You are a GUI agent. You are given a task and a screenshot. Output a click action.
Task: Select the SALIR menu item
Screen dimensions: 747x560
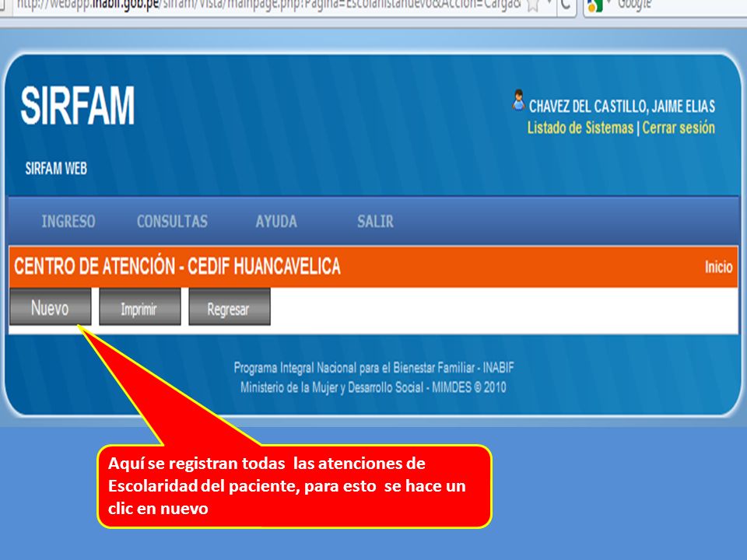click(x=375, y=222)
